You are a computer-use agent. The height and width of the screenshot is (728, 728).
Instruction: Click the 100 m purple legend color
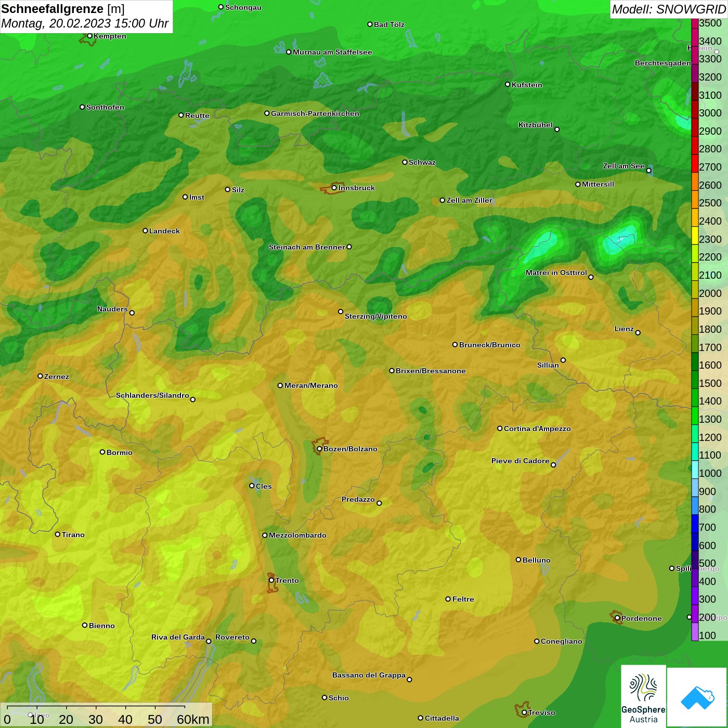695,632
